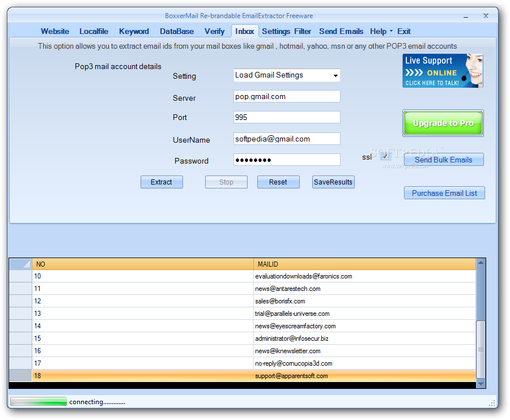Screen dimensions: 510x420
Task: Click Upgrade to Pro button
Action: [443, 123]
